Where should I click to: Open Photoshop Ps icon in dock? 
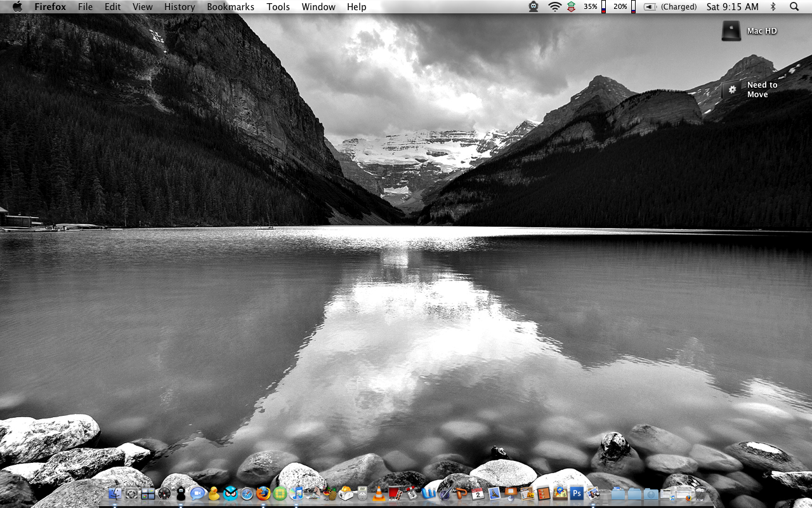point(577,493)
